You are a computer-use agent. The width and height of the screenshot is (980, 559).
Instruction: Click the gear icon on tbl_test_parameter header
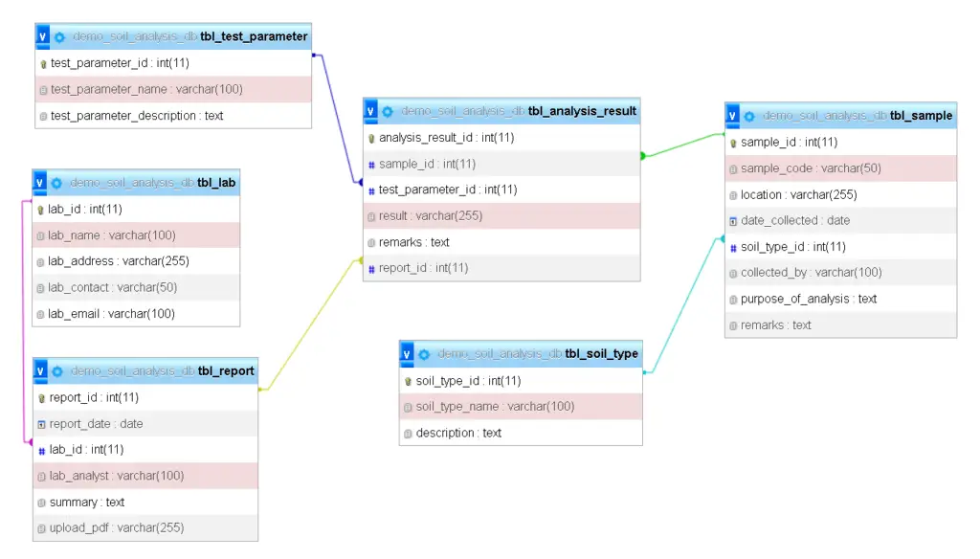click(59, 35)
